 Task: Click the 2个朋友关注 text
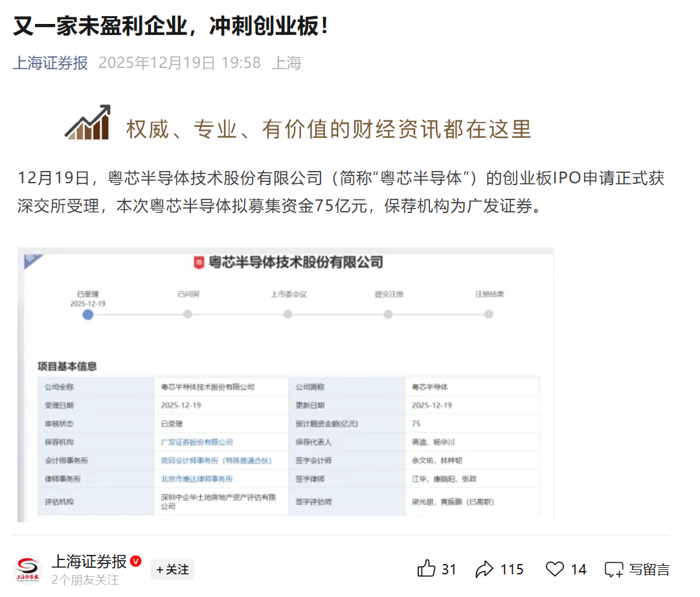[85, 580]
